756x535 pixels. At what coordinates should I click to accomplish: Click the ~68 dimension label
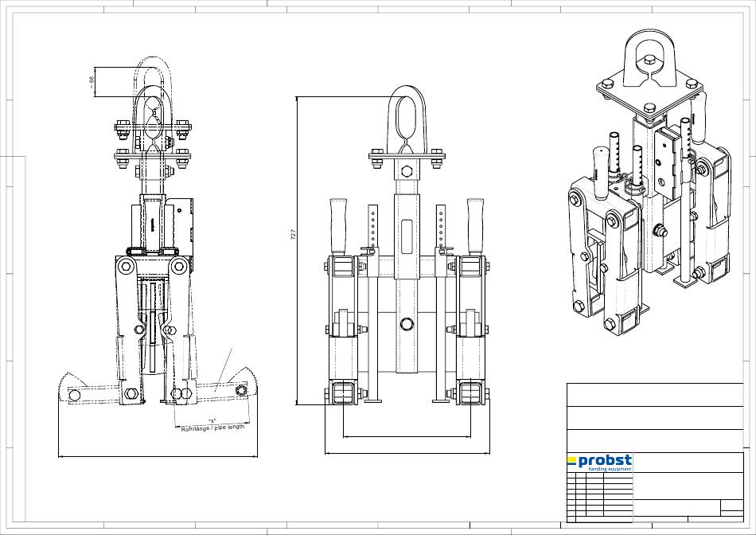92,80
